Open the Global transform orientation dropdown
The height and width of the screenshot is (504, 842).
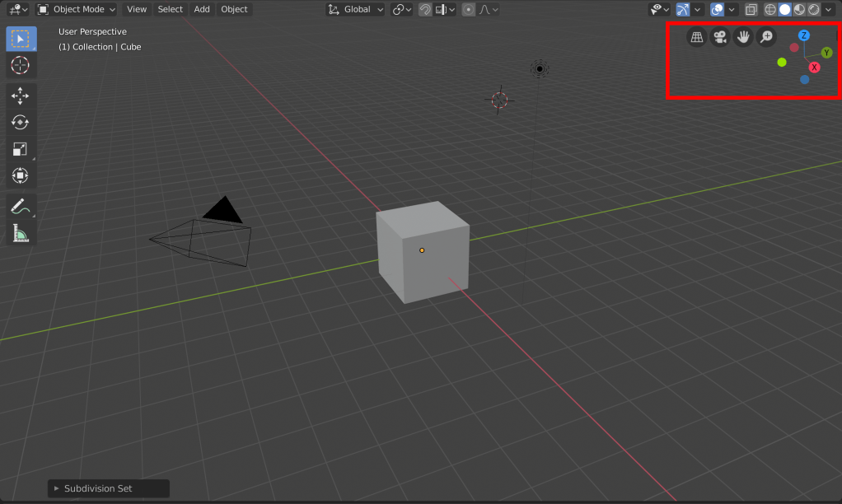click(x=356, y=10)
